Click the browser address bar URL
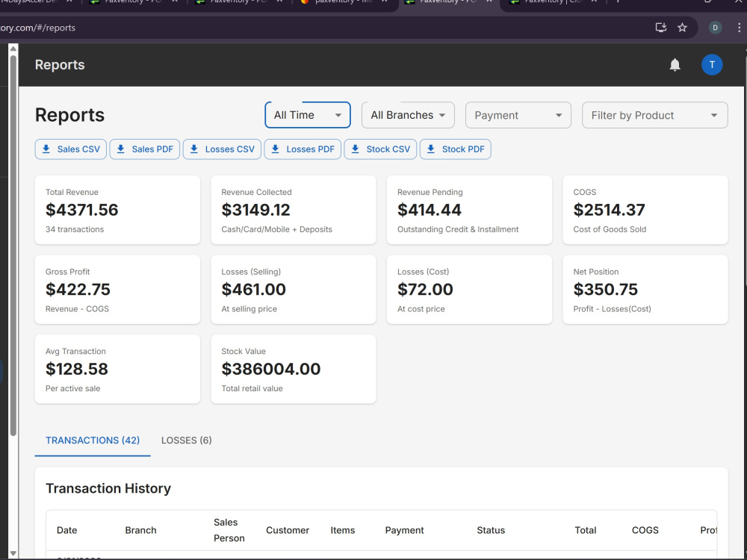This screenshot has width=747, height=560. 38,28
